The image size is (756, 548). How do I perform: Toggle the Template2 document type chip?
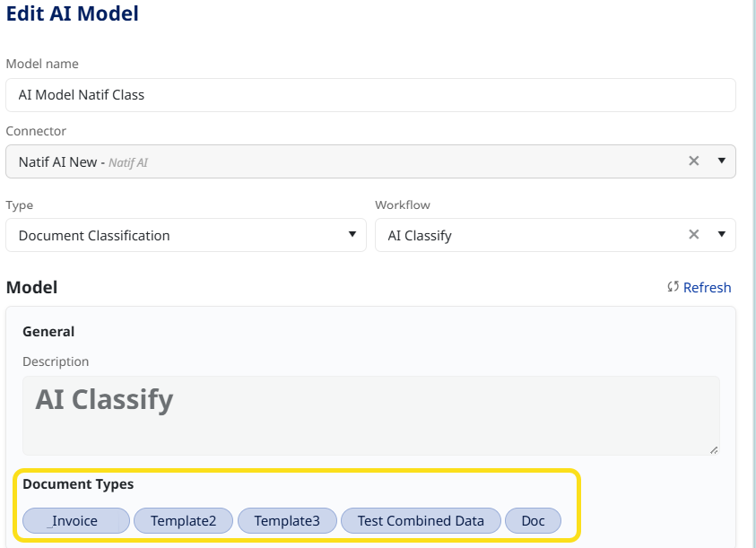click(183, 520)
